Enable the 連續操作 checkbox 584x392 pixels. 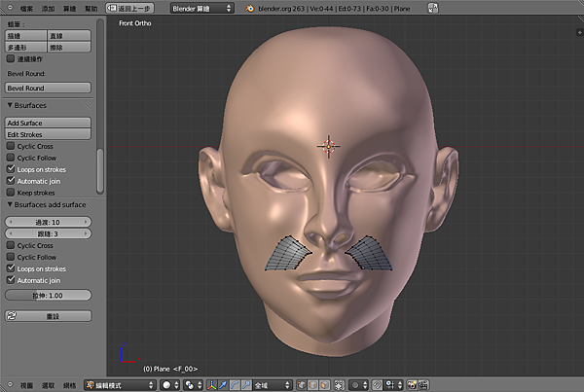pyautogui.click(x=11, y=58)
